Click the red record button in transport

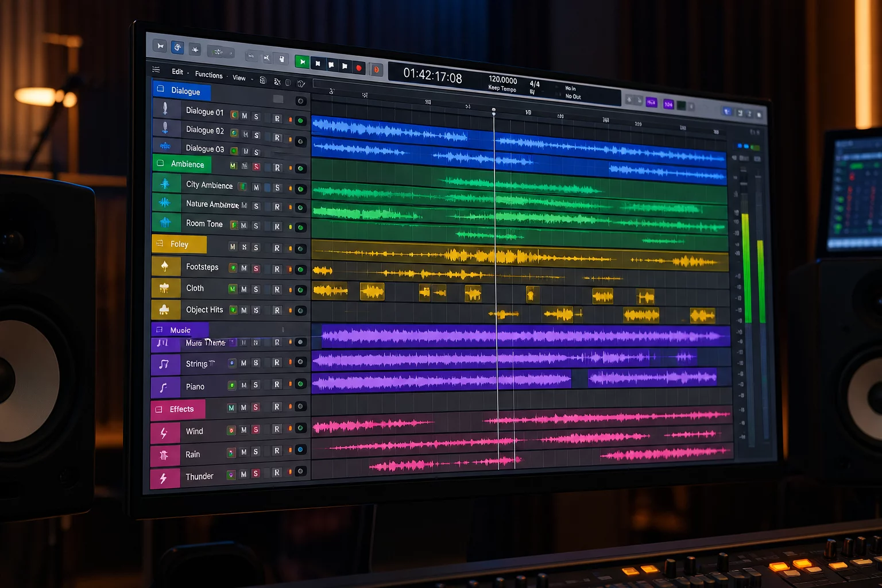coord(359,68)
